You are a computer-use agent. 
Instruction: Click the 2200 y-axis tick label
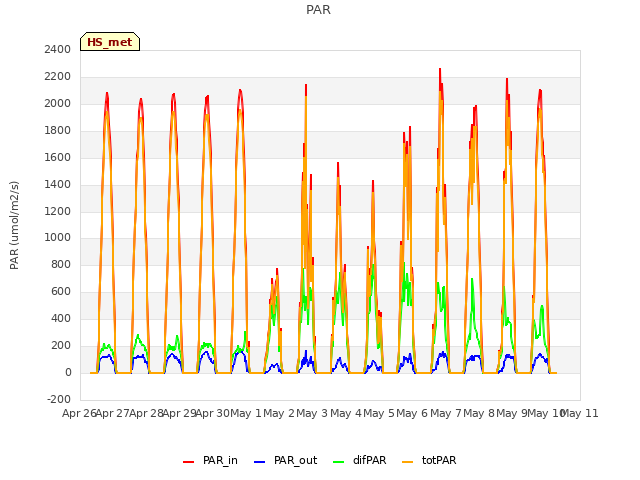click(x=58, y=76)
